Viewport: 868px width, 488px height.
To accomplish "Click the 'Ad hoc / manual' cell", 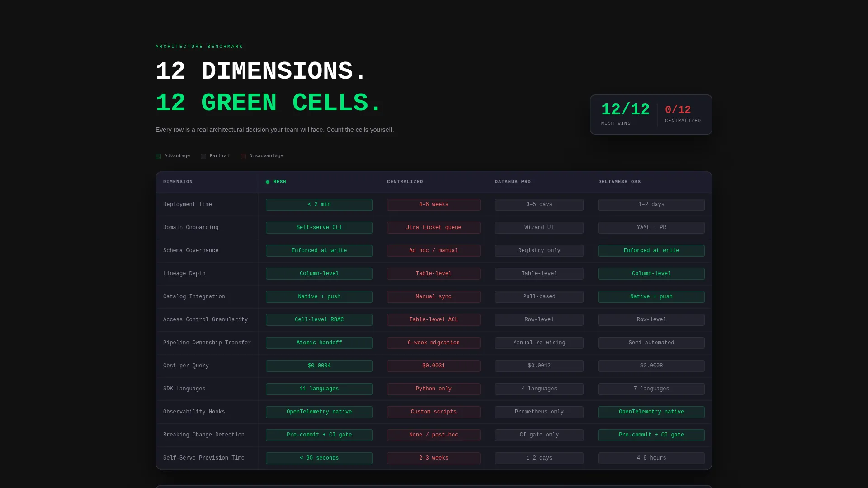I will click(434, 251).
